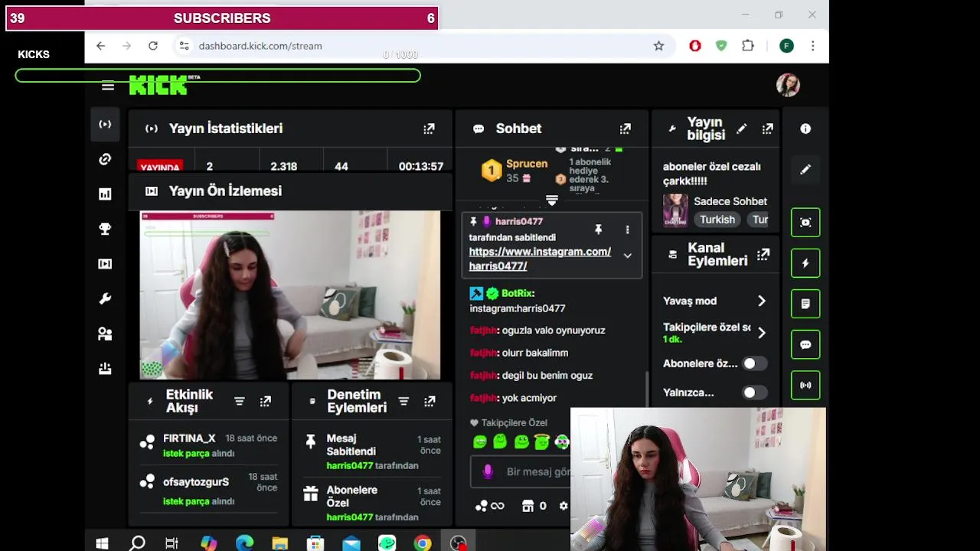Pop out the Yayın bilgisi panel
Image resolution: width=980 pixels, height=551 pixels.
click(x=767, y=129)
